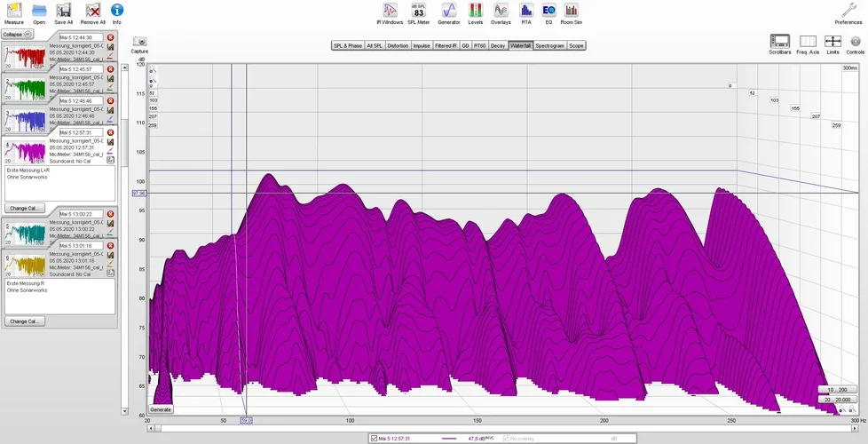Click the purple legend line sample

click(x=449, y=439)
